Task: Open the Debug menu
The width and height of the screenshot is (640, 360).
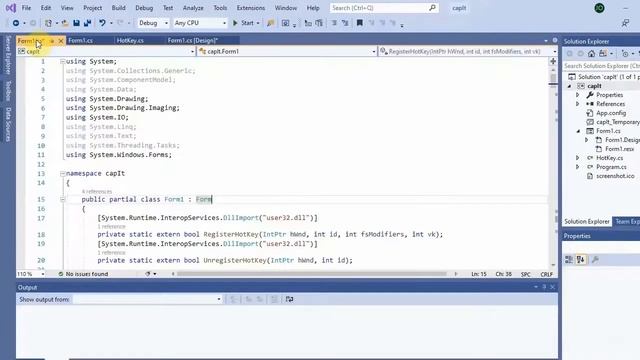Action: pyautogui.click(x=144, y=8)
